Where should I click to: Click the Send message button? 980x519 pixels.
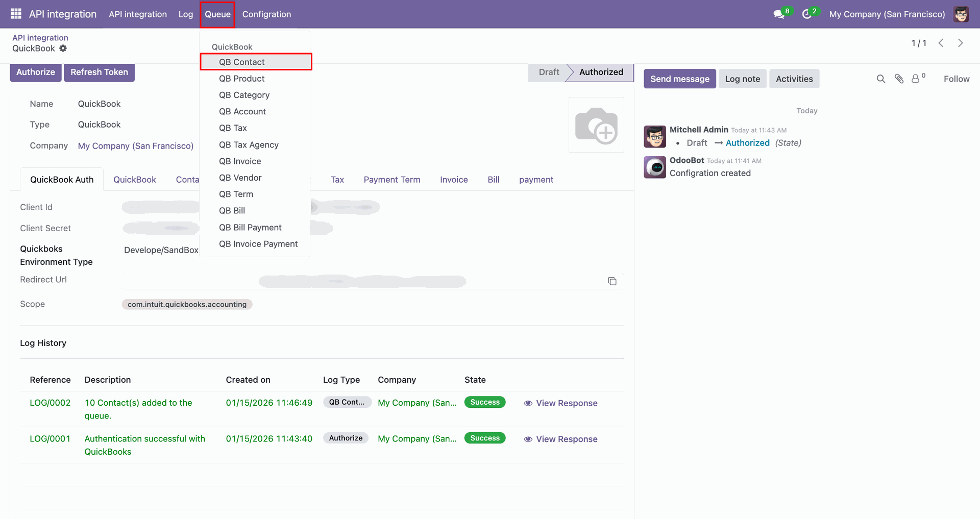pos(680,79)
